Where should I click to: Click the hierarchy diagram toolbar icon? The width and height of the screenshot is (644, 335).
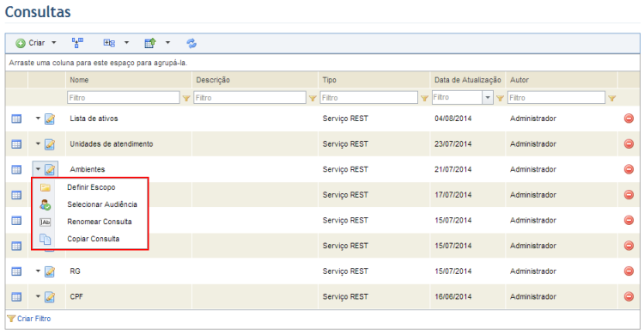(x=77, y=43)
